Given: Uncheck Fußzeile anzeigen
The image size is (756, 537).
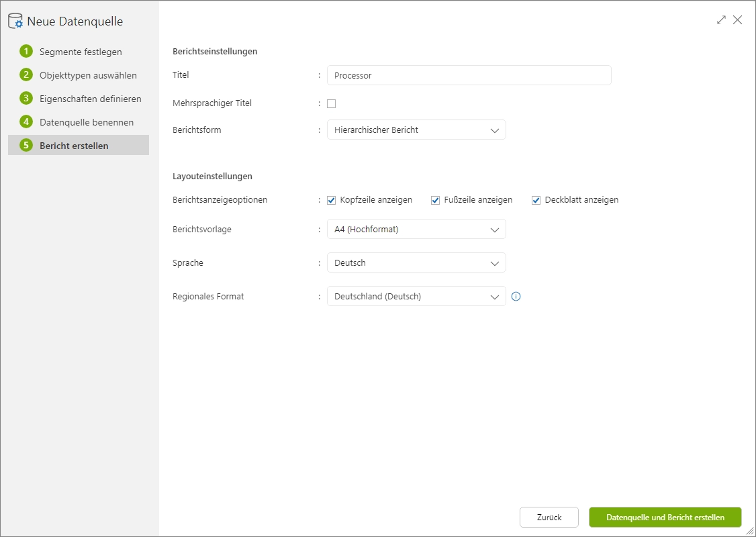Looking at the screenshot, I should click(435, 199).
